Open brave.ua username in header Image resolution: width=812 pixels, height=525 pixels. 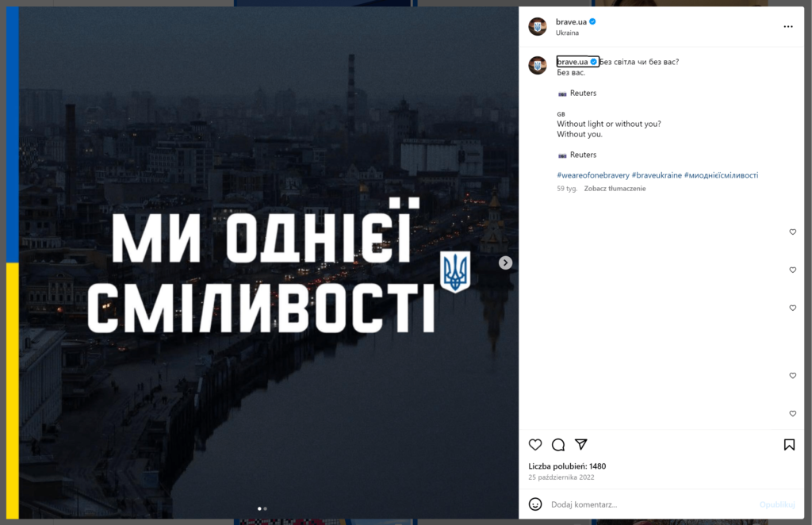point(571,21)
